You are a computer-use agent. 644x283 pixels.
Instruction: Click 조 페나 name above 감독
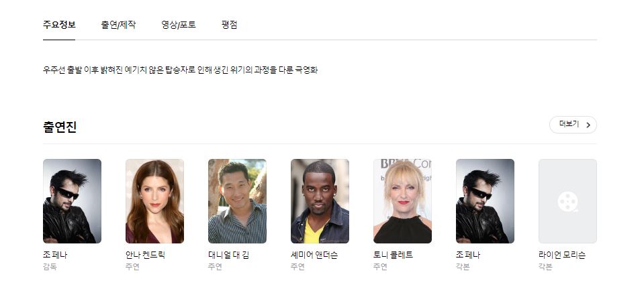(x=55, y=255)
